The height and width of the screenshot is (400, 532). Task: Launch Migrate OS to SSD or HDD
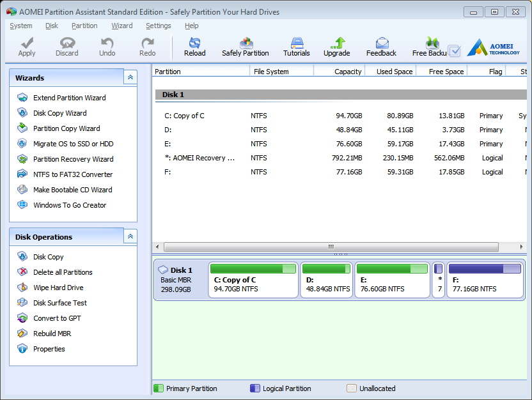pos(74,144)
